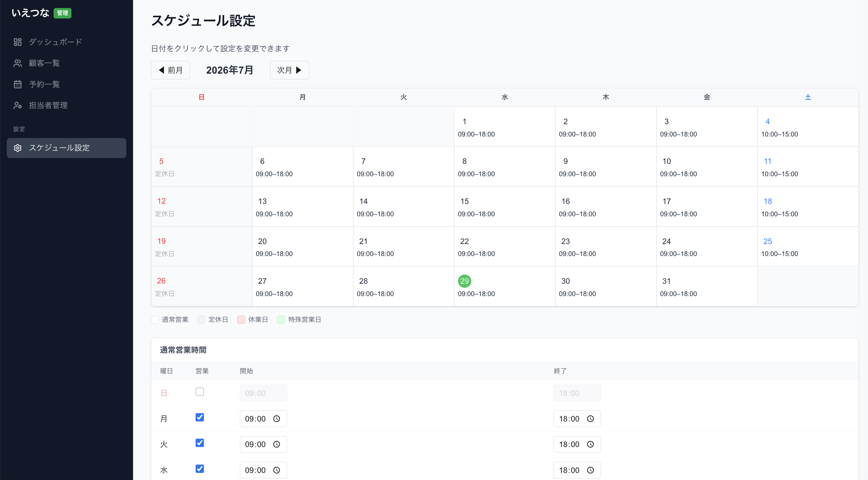Click clock icon in Monday start time
Viewport: 868px width, 480px height.
point(277,419)
